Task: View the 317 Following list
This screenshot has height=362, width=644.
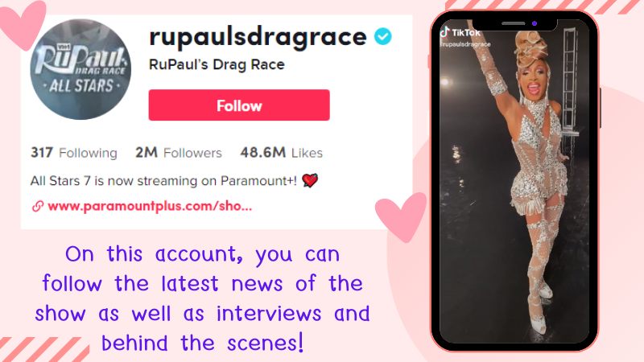Action: point(74,153)
